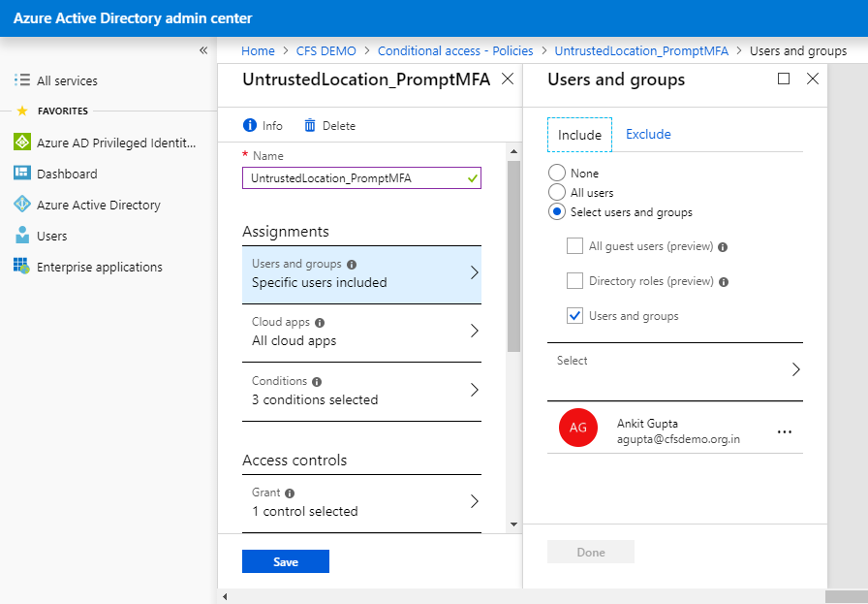Open Users from favorites list

[52, 236]
